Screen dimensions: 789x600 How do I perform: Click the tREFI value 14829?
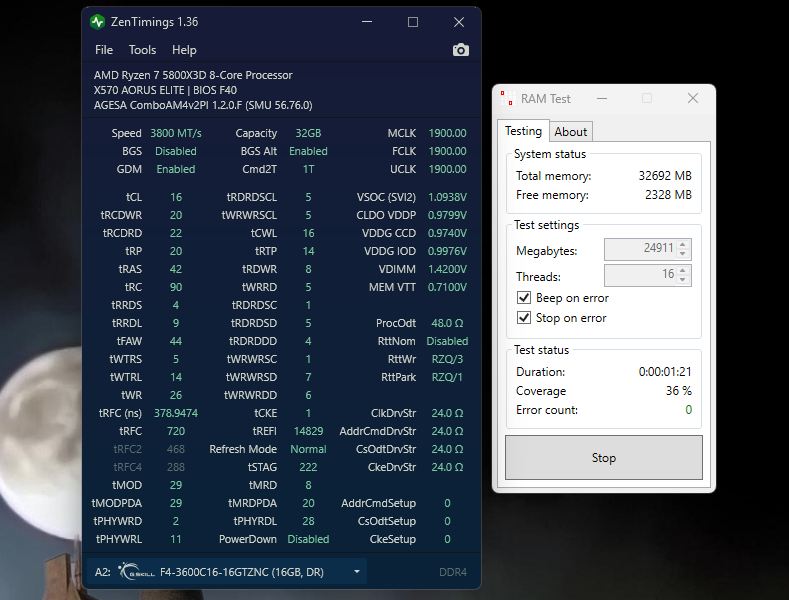308,431
